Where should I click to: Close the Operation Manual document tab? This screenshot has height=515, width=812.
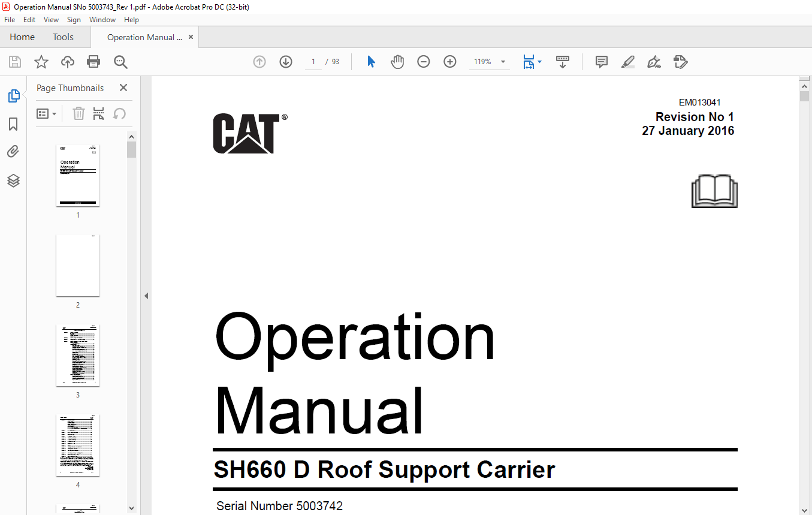pos(191,37)
